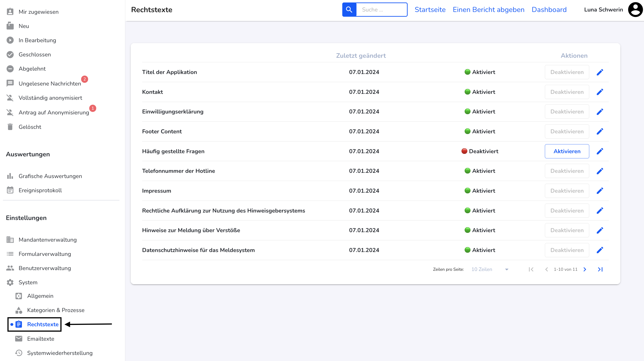Edit Einwilligungserklärung via pencil icon
644x361 pixels.
pos(600,112)
